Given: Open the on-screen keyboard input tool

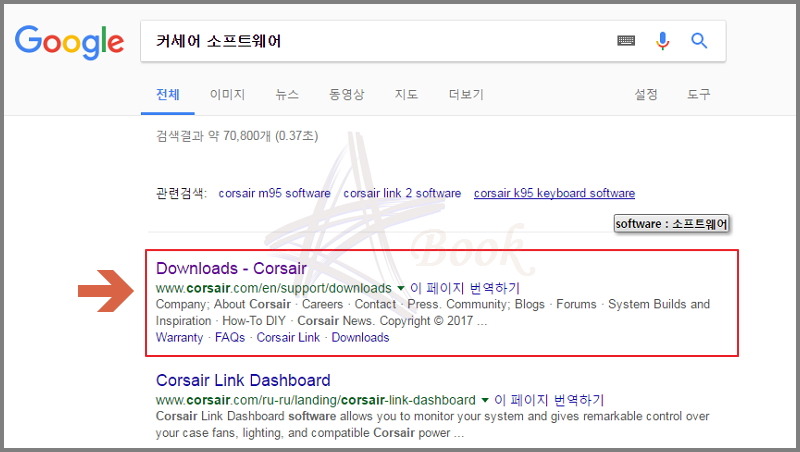Looking at the screenshot, I should tap(626, 40).
